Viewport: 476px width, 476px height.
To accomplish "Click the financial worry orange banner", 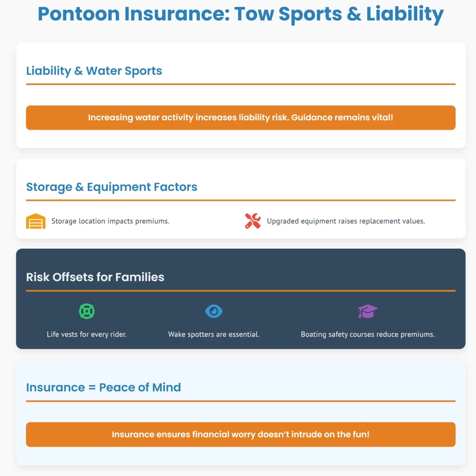I will 240,435.
